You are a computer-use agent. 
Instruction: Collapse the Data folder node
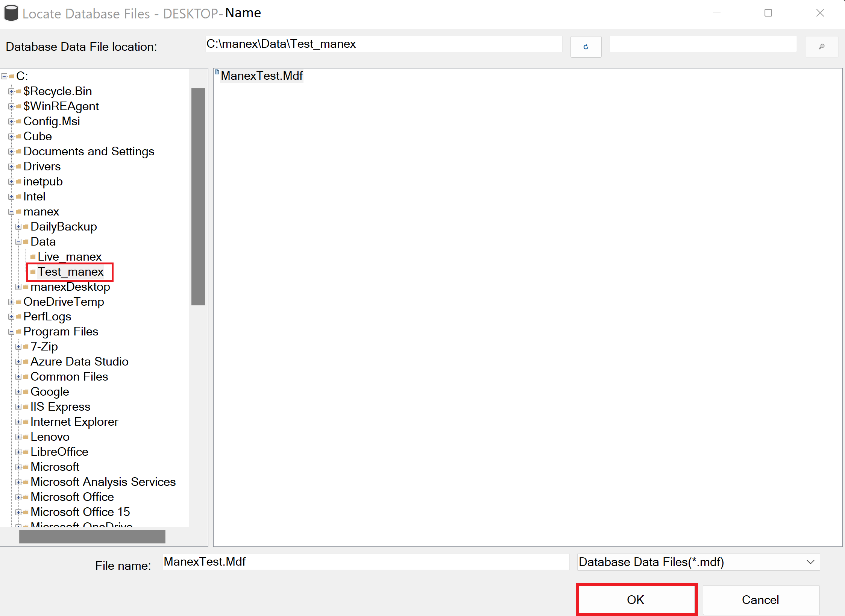18,242
